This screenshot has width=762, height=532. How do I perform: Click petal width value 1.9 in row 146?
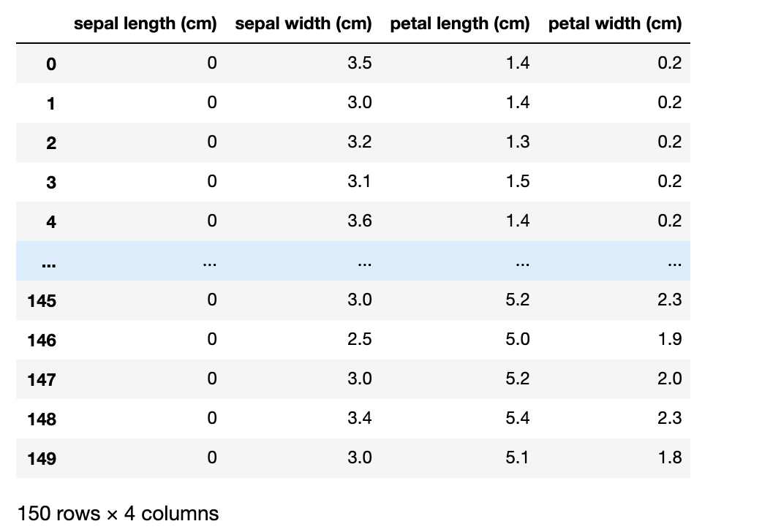click(670, 338)
